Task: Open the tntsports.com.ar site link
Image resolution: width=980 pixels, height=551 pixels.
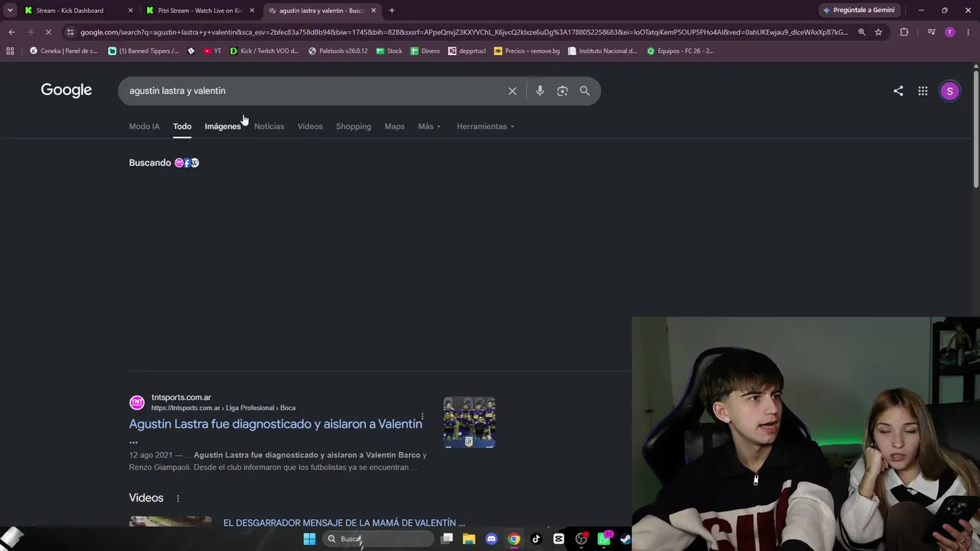Action: pos(181,397)
